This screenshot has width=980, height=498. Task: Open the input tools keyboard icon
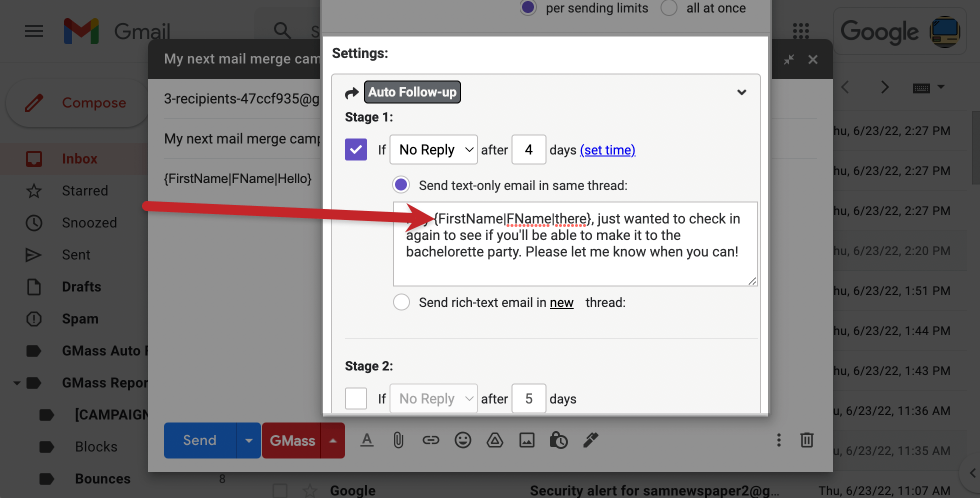(x=921, y=88)
